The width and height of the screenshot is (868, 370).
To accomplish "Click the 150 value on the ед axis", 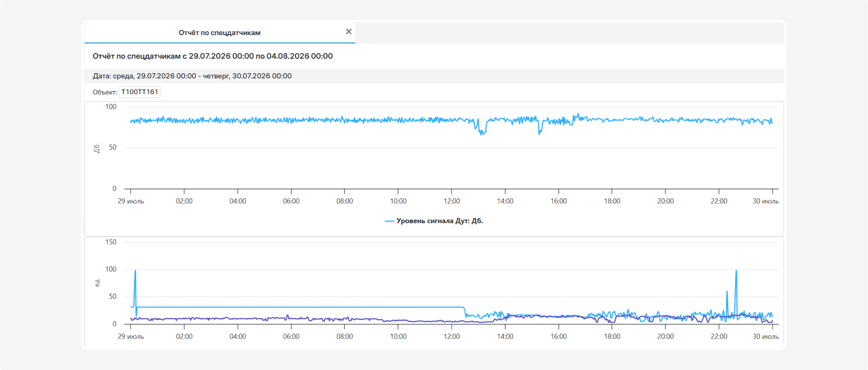I will (111, 242).
